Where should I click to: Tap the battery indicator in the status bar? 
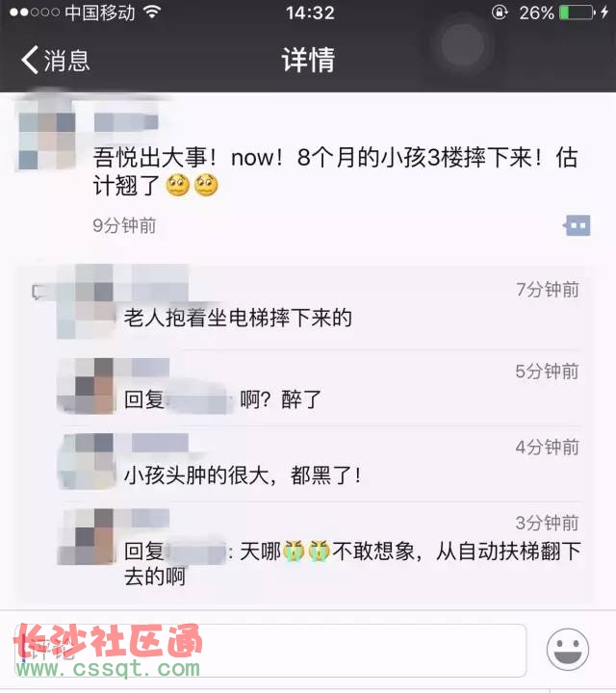tap(577, 13)
